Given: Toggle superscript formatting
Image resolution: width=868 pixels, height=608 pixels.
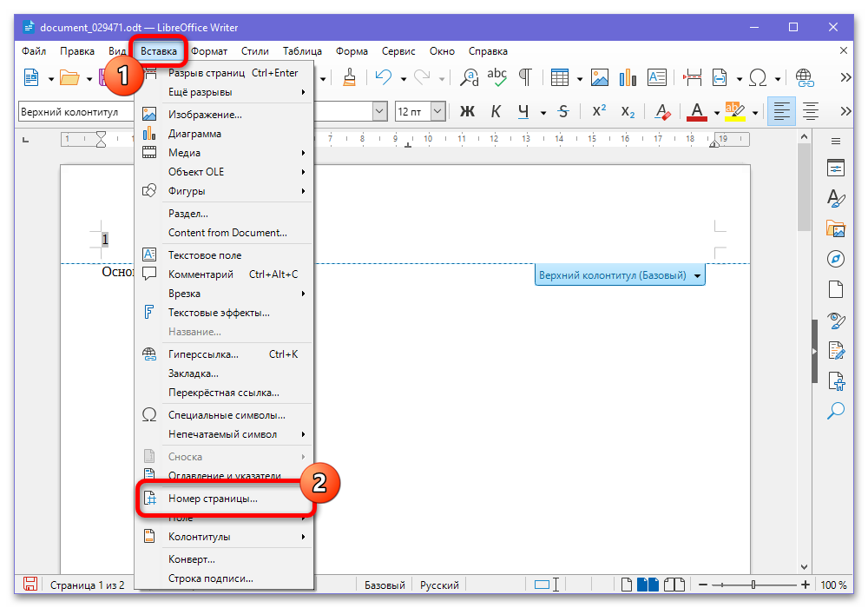Looking at the screenshot, I should click(599, 112).
